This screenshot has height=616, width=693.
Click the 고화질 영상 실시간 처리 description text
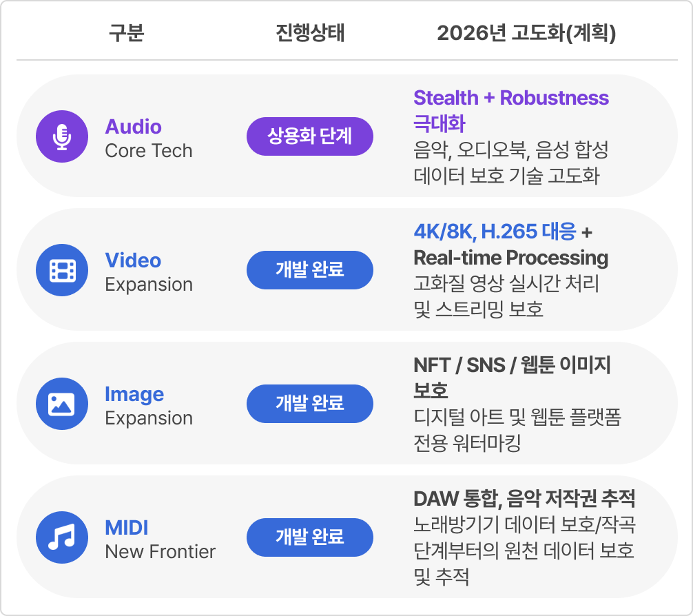point(506,283)
